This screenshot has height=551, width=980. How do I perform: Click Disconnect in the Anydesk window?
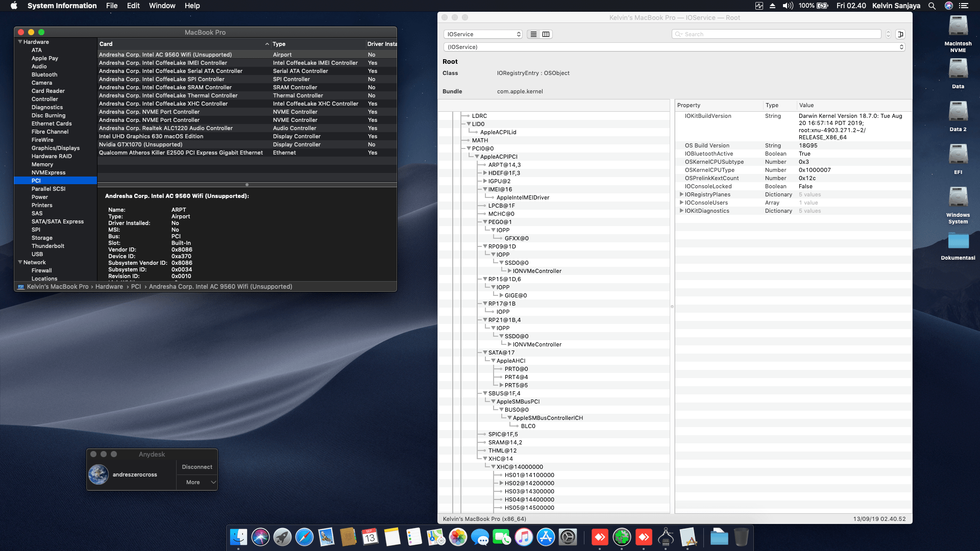pos(197,467)
